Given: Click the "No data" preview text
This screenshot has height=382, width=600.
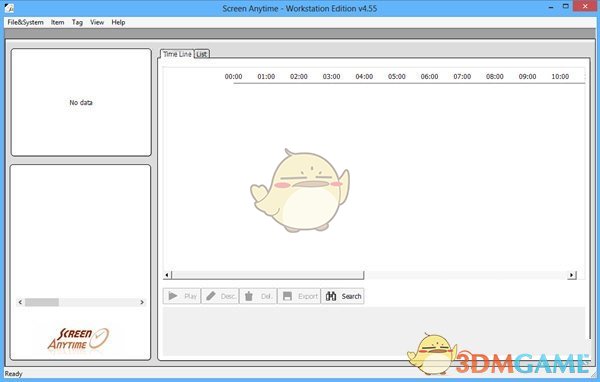Looking at the screenshot, I should click(x=81, y=103).
